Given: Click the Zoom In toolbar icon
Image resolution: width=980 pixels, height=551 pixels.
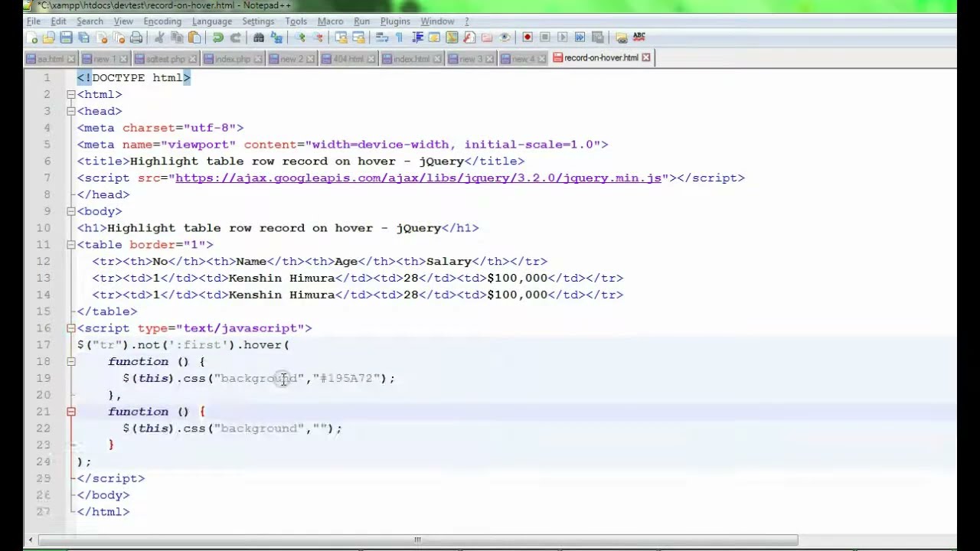Looking at the screenshot, I should (x=300, y=37).
